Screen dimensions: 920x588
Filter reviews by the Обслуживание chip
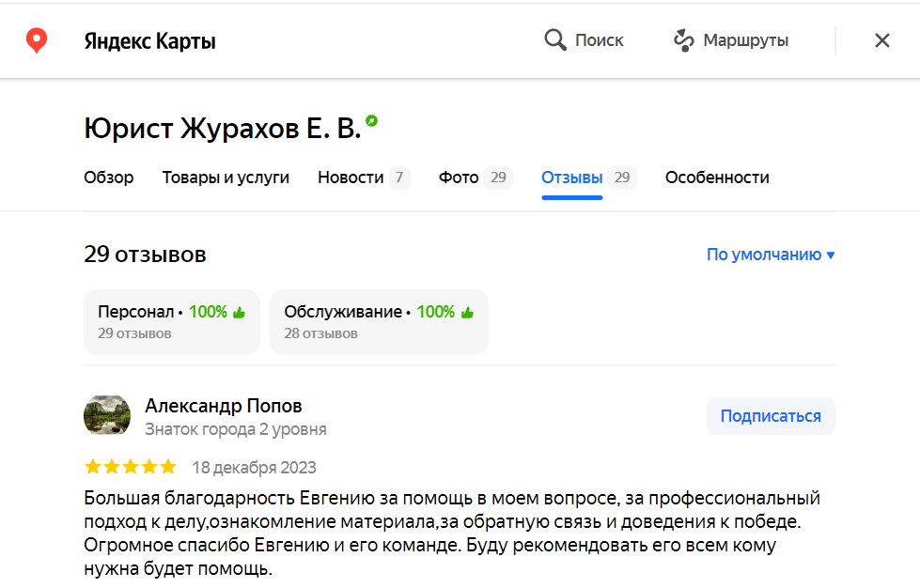[379, 322]
